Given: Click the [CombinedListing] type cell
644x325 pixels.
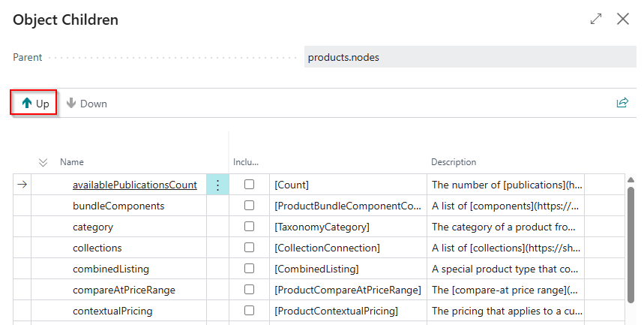Looking at the screenshot, I should tap(349, 269).
